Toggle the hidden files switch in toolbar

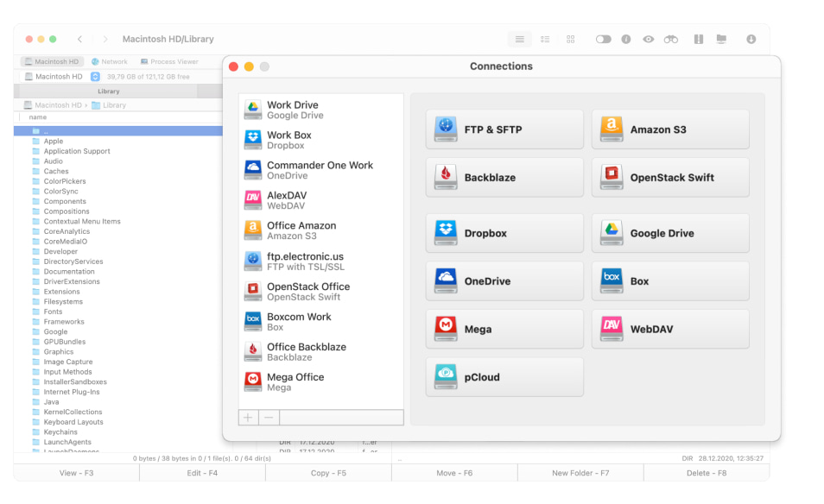(603, 39)
